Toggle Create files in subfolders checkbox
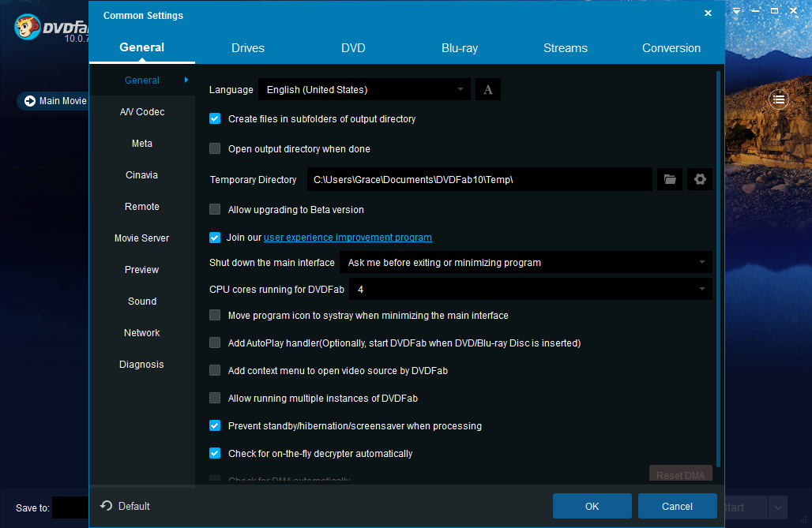Viewport: 812px width, 528px height. pyautogui.click(x=215, y=119)
